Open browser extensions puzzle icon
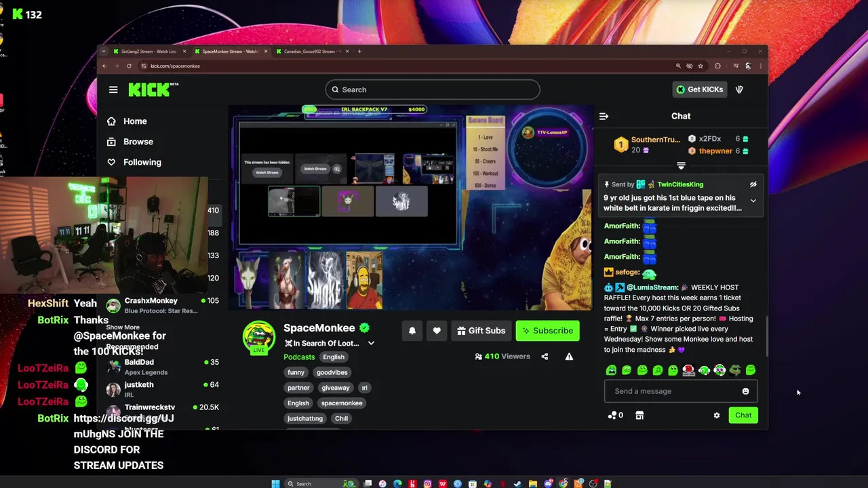This screenshot has height=488, width=868. click(x=717, y=66)
